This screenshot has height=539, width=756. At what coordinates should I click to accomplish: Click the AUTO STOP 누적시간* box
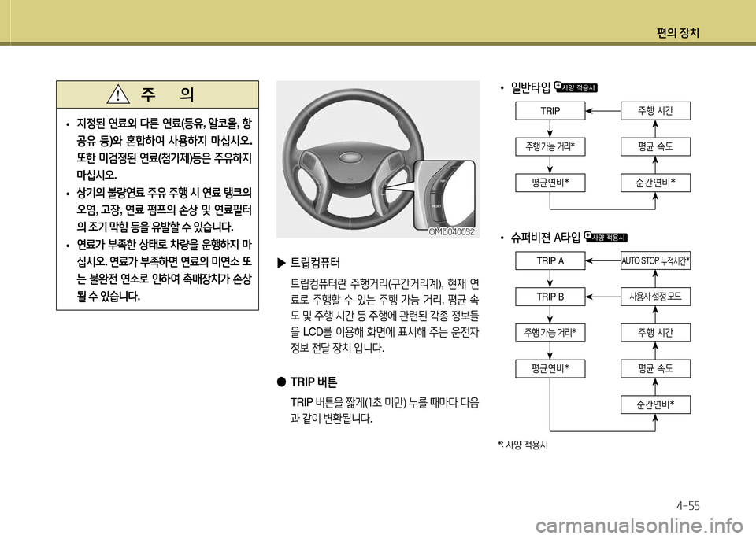pyautogui.click(x=655, y=261)
